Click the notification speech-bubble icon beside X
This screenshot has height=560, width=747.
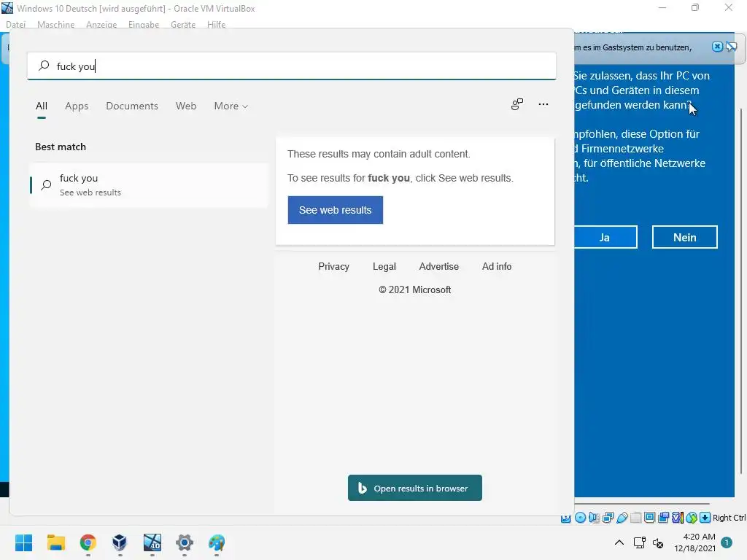731,47
